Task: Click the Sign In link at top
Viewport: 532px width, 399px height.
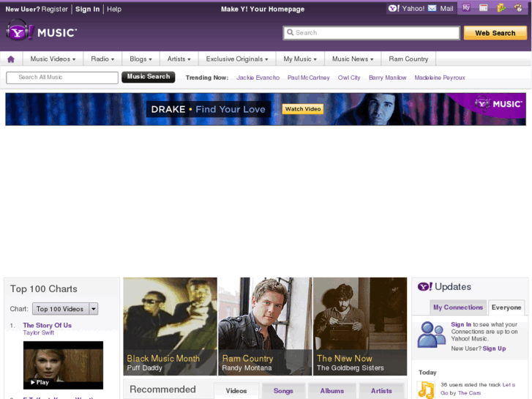Action: pyautogui.click(x=88, y=10)
